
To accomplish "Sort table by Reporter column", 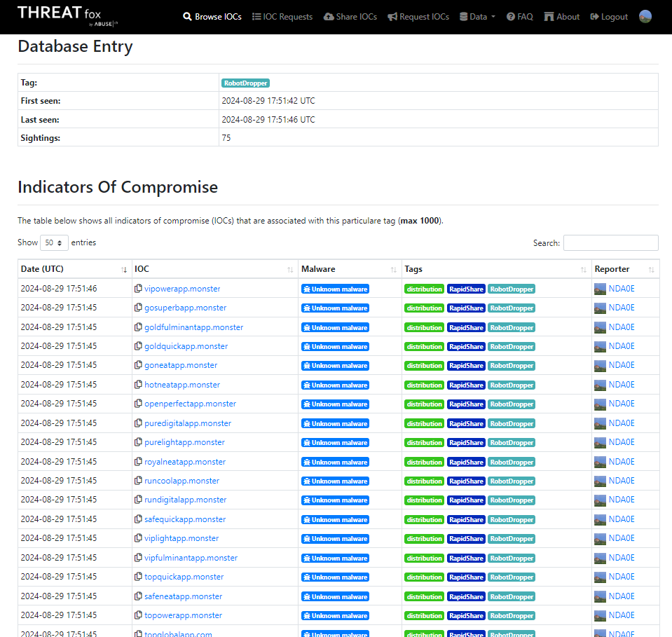I will (x=625, y=269).
